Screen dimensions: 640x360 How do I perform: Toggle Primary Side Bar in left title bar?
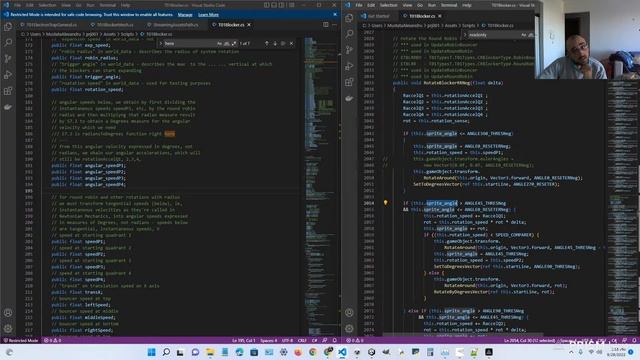point(267,5)
